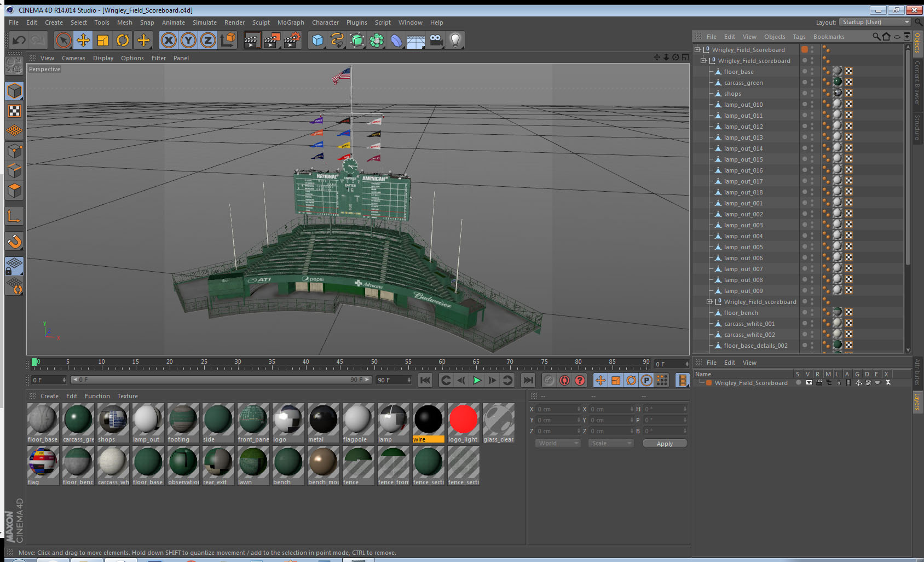Select the glass_clear material thumbnail
Viewport: 924px width, 562px height.
point(498,422)
